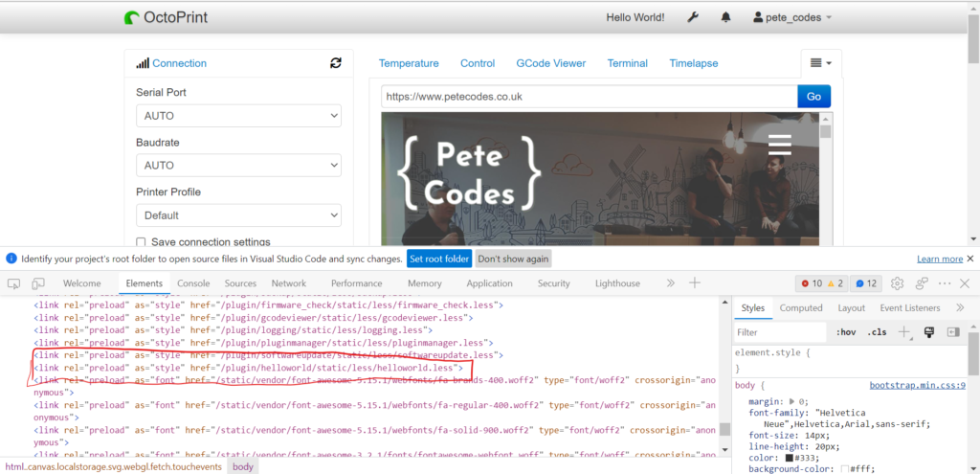The image size is (980, 474).
Task: Expand the margin shorthand triangle
Action: 792,401
